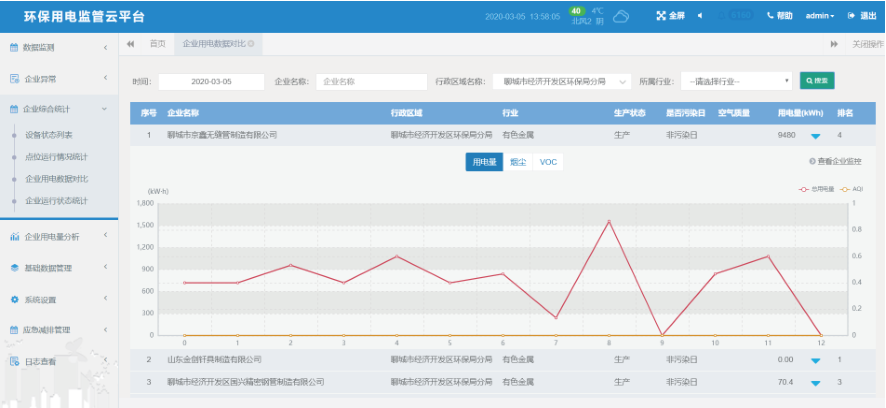Click the 全屏 fullscreen icon
The image size is (886, 408).
661,16
